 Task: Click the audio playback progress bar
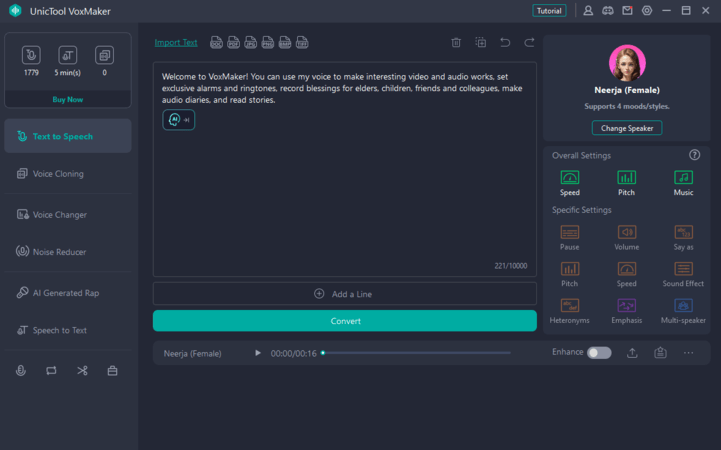click(x=430, y=353)
